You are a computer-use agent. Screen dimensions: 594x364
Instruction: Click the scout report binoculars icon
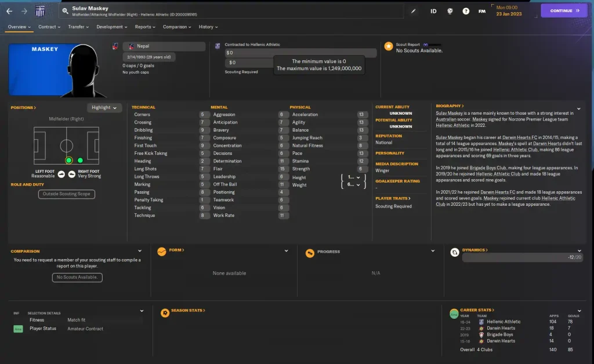[425, 45]
